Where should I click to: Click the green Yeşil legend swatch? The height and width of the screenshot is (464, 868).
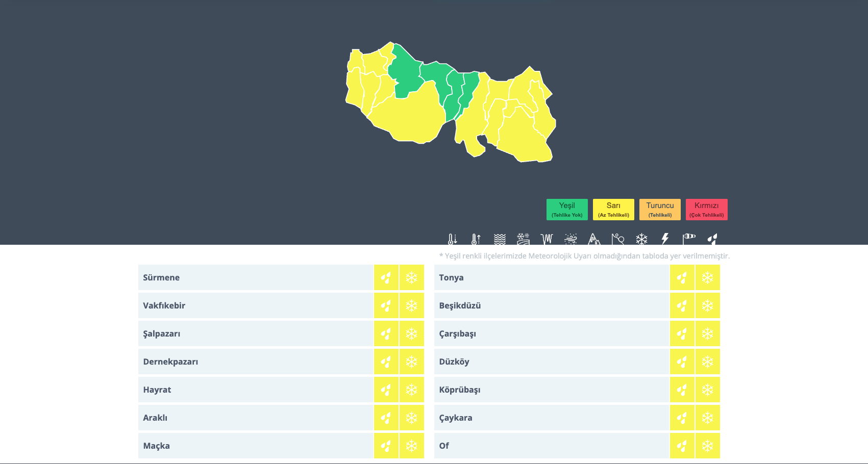[567, 210]
